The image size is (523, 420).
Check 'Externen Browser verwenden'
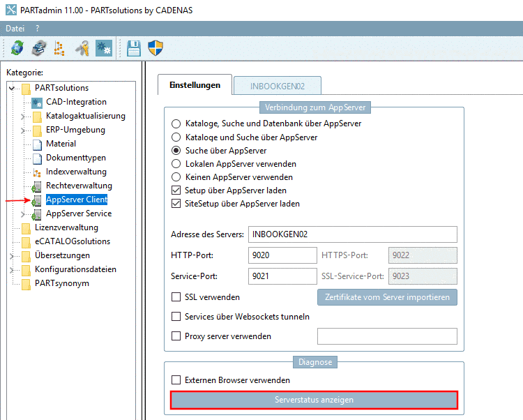(176, 380)
